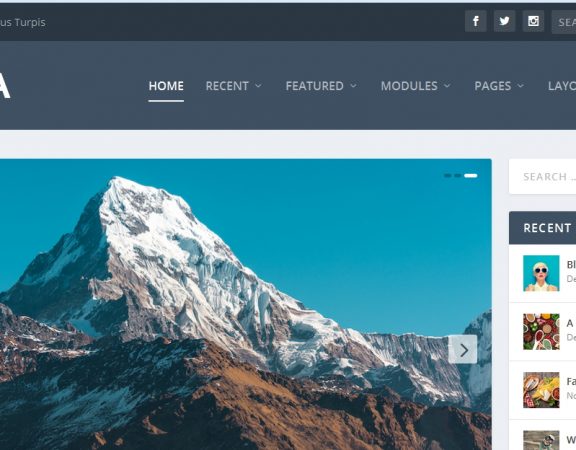Go to the Home menu item

[x=166, y=86]
